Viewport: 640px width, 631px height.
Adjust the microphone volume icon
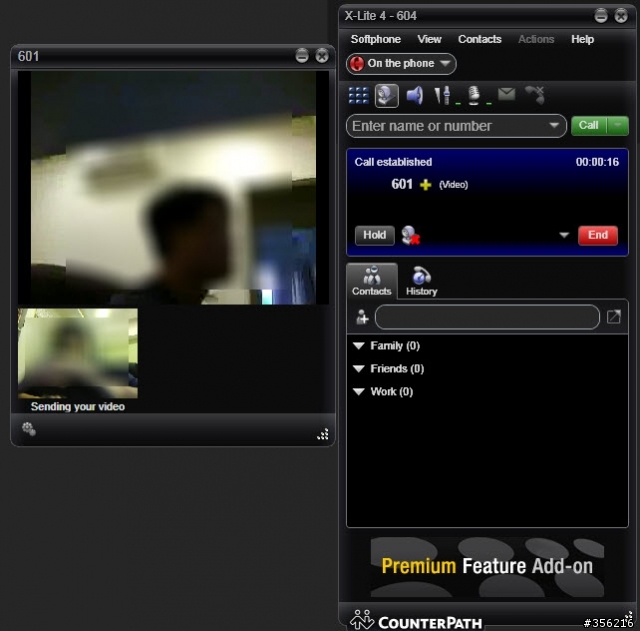click(474, 96)
